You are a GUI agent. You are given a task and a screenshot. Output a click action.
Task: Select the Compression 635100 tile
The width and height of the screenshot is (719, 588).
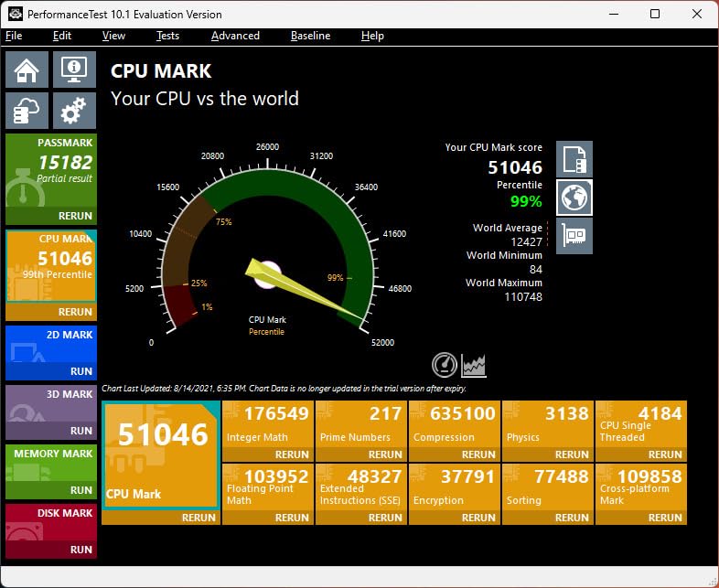tap(455, 424)
